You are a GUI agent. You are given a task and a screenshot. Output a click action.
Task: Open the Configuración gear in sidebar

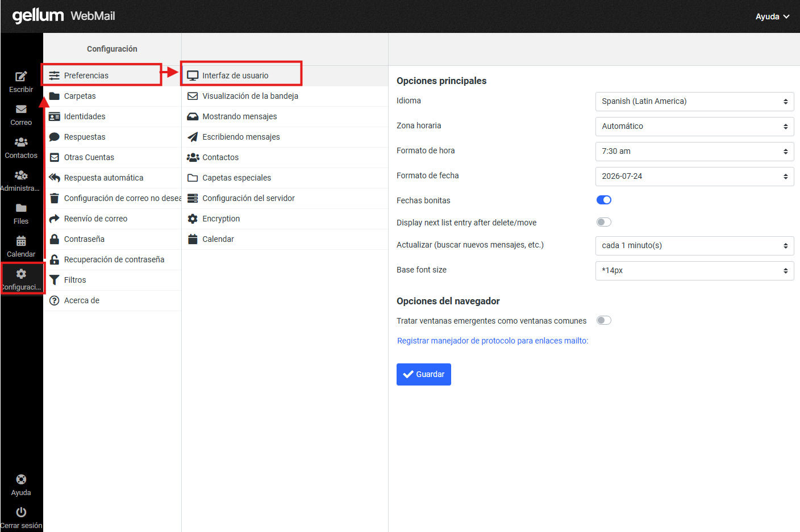coord(21,274)
